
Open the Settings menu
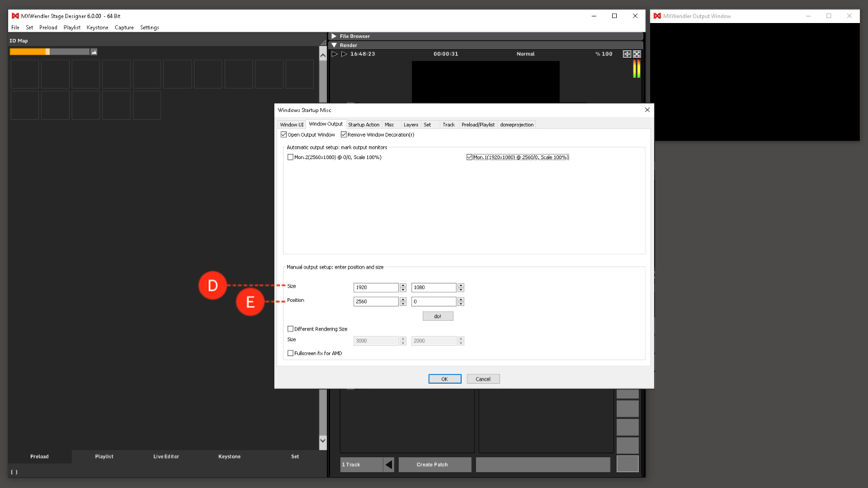[149, 26]
